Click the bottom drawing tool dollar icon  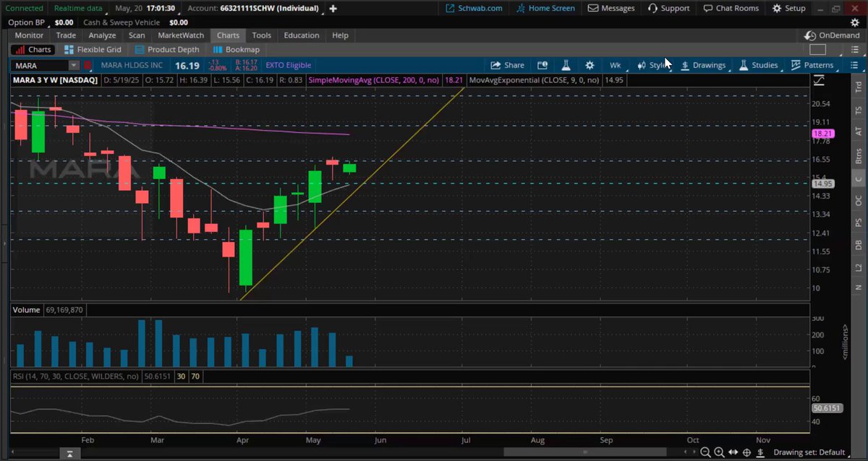761,452
